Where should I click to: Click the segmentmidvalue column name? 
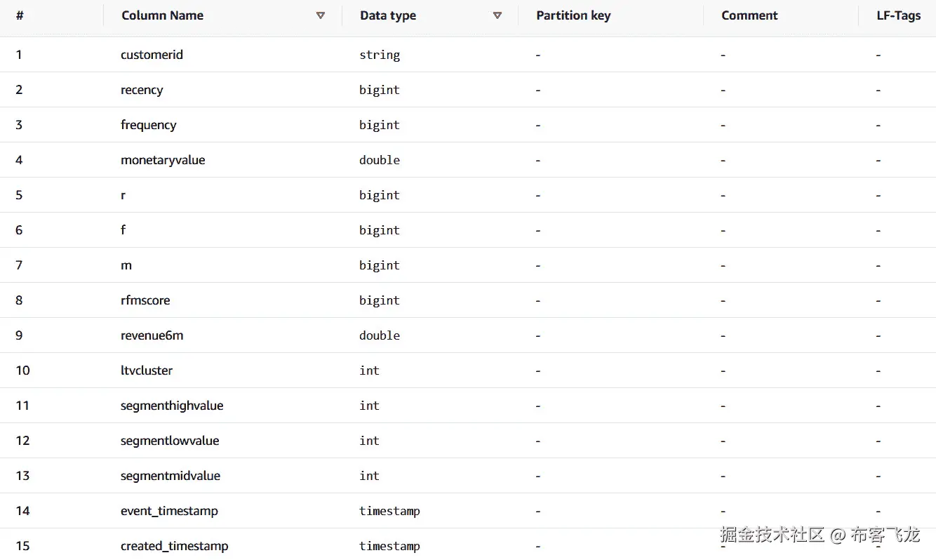[x=171, y=476]
